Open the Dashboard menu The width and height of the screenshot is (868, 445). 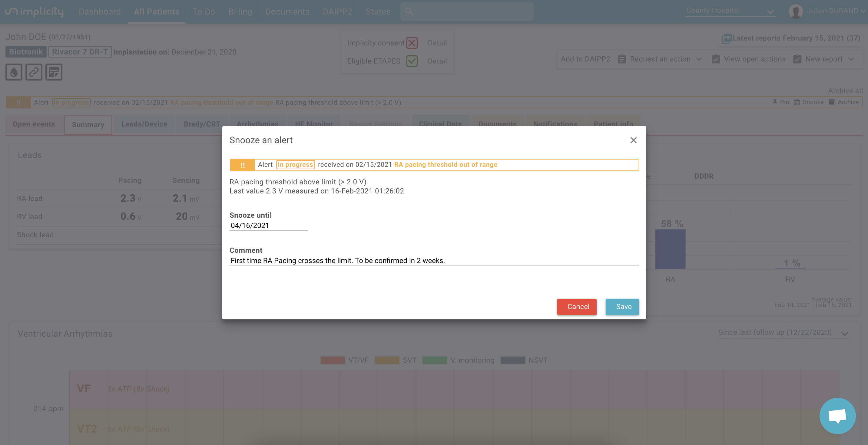(x=100, y=12)
